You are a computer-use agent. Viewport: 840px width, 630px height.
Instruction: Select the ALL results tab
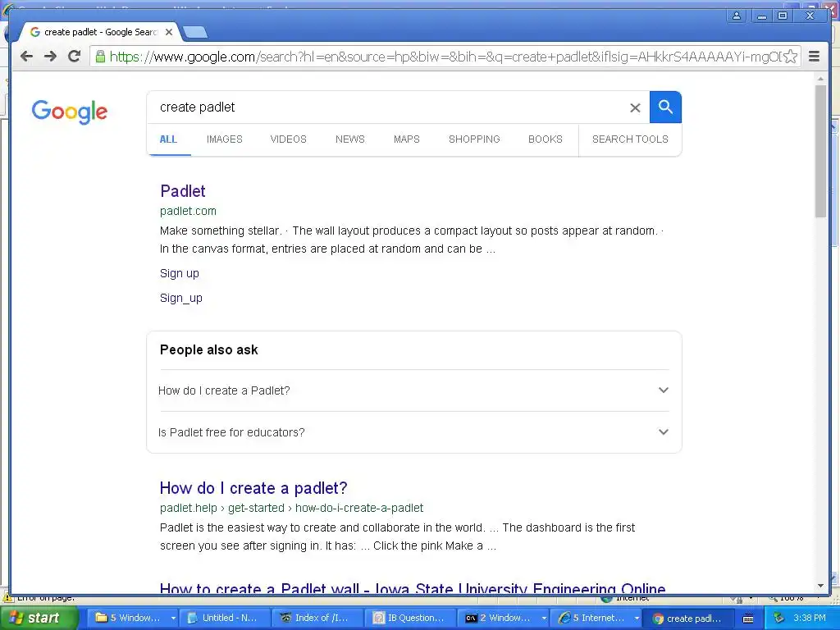click(x=168, y=139)
